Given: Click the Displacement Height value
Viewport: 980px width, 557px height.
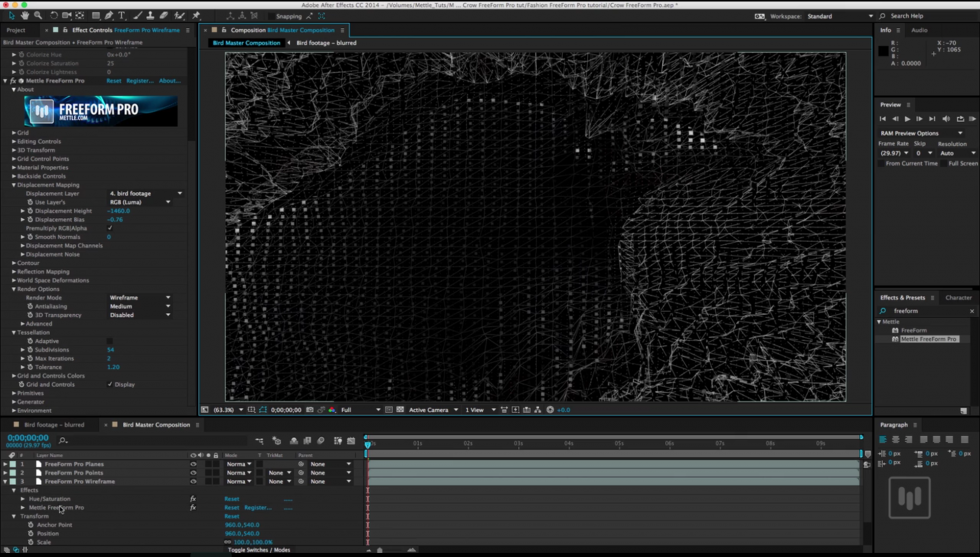Looking at the screenshot, I should click(x=119, y=211).
